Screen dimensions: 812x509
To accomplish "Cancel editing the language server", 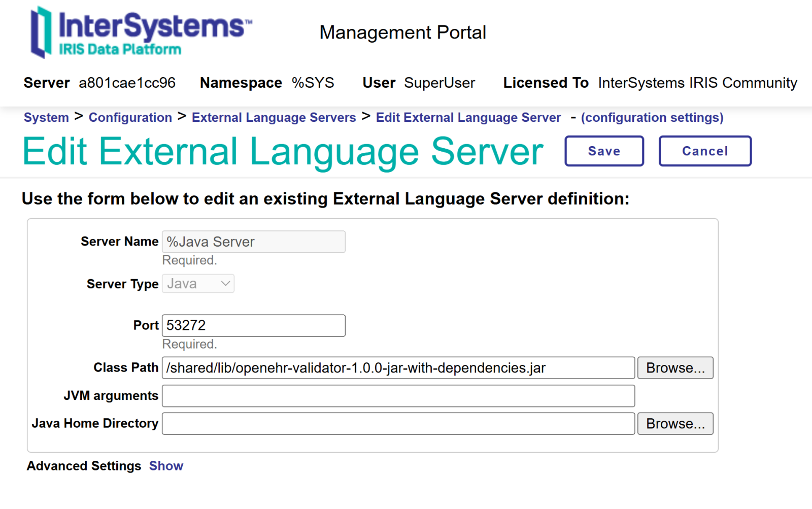I will click(704, 151).
